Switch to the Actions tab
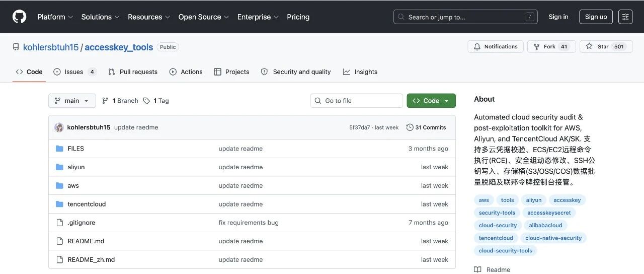Screen dimensions: 644x274 [186, 72]
